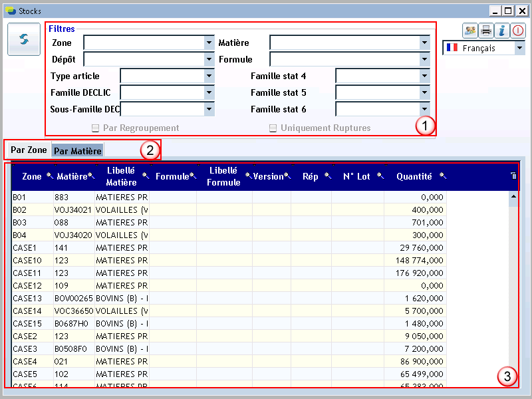Click the search icon beside Version header
This screenshot has width=532, height=399.
pyautogui.click(x=287, y=176)
